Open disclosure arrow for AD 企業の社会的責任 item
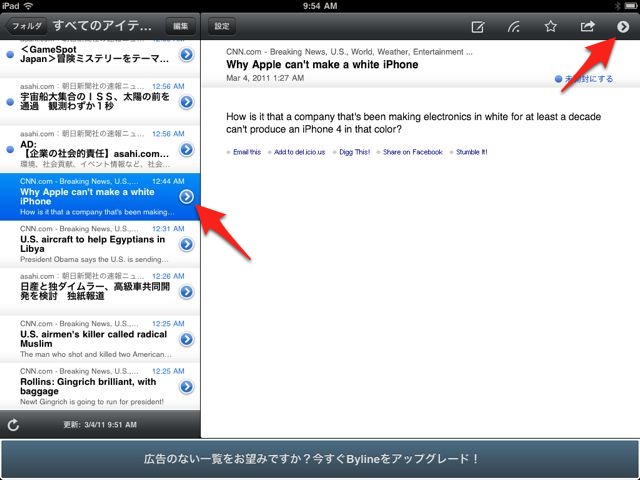The height and width of the screenshot is (480, 640). click(187, 149)
